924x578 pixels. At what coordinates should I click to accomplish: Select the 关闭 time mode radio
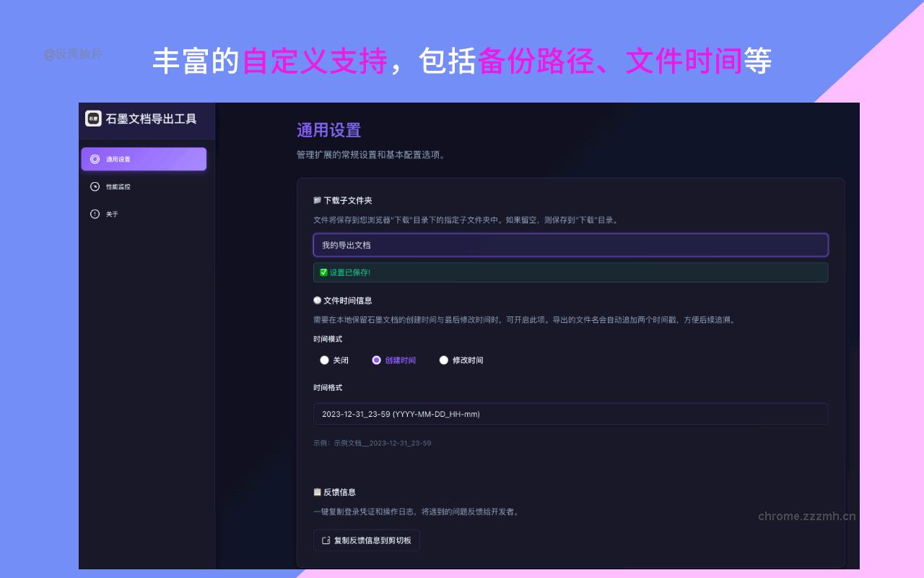point(324,360)
